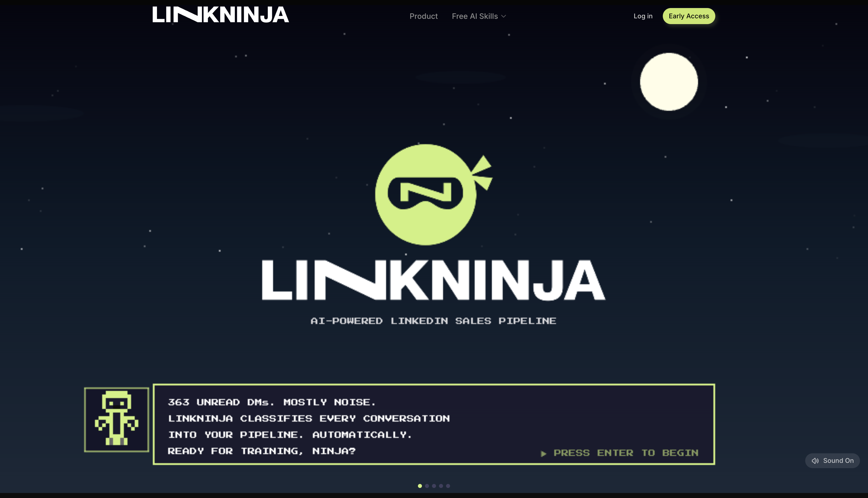The height and width of the screenshot is (498, 868).
Task: Click the glowing moon graphic
Action: tap(669, 82)
